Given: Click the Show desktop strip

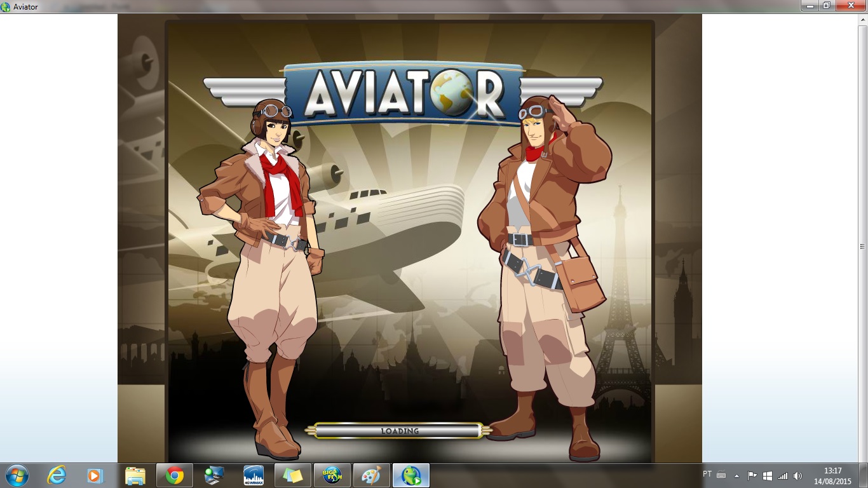Looking at the screenshot, I should 863,475.
